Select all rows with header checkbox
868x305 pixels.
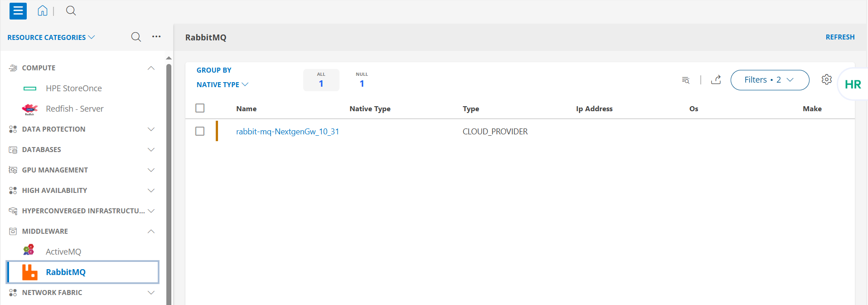tap(200, 108)
